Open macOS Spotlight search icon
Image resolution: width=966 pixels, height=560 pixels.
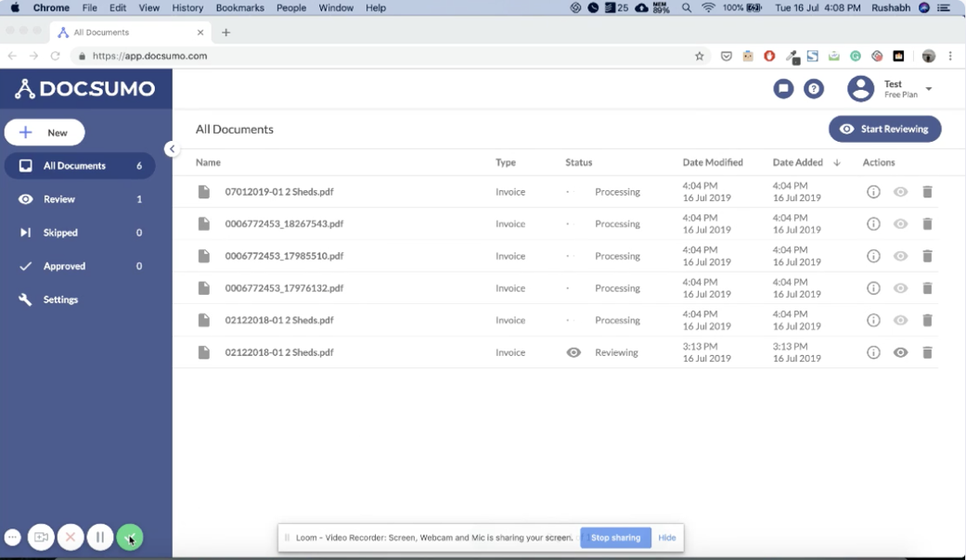tap(687, 8)
